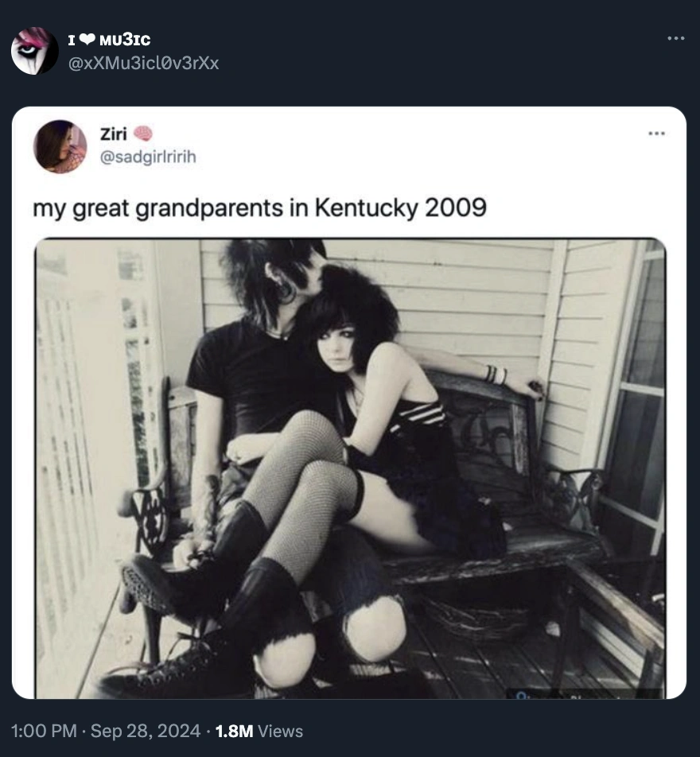Open the 1.8M Views count
Screen dimensions: 700x757
[259, 731]
